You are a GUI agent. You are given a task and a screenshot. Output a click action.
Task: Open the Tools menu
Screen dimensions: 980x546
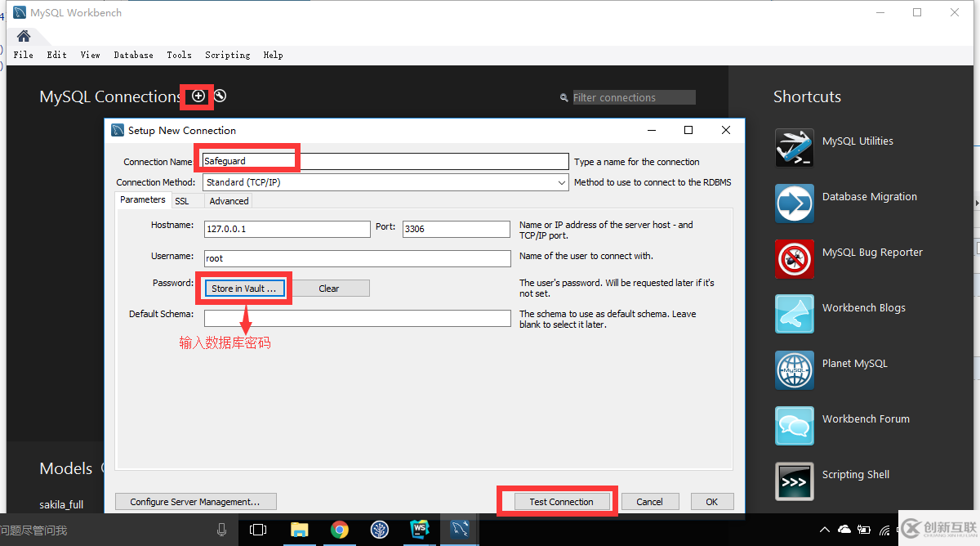[x=179, y=55]
